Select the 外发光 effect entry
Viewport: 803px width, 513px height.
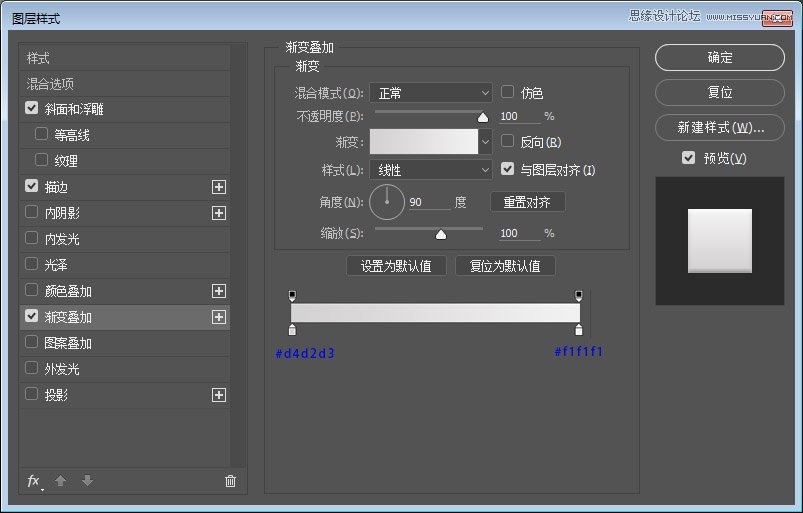tap(61, 369)
